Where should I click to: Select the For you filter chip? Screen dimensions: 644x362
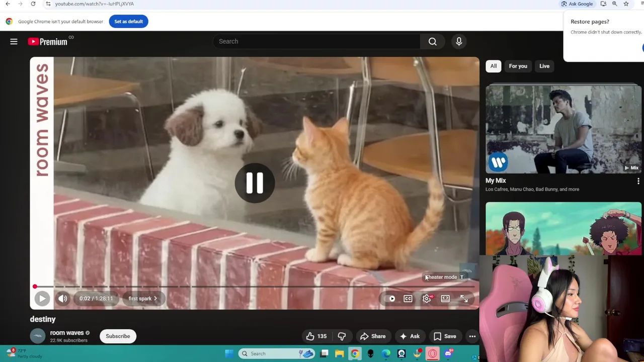[x=518, y=66]
